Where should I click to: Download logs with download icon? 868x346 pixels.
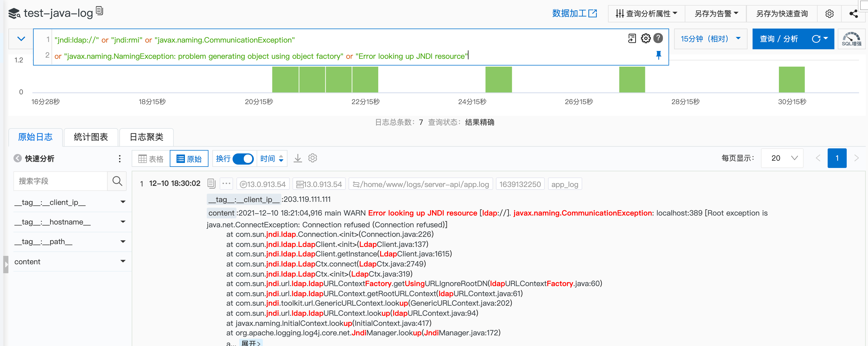pos(298,158)
